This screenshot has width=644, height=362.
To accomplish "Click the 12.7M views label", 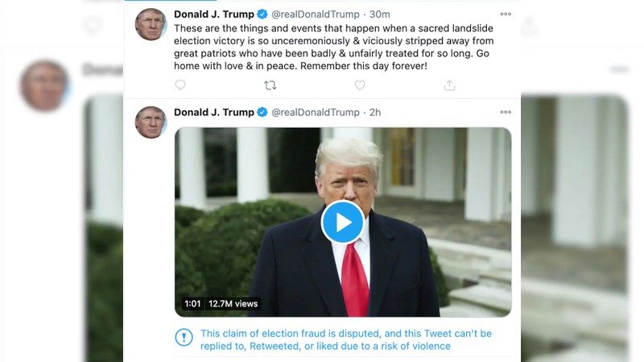I will 233,304.
